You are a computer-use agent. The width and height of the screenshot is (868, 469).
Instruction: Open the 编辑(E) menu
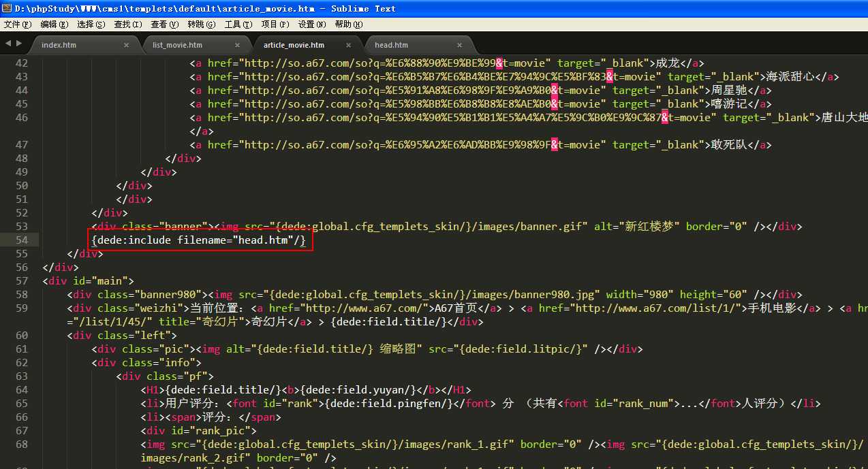click(55, 25)
